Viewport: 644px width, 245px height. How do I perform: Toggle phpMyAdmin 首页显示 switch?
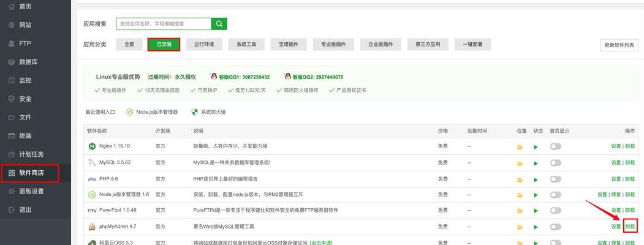555,227
